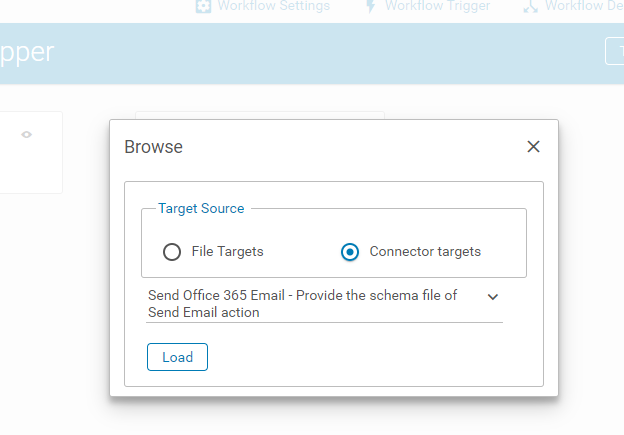The width and height of the screenshot is (624, 435).
Task: Click the mapper page title in blue header
Action: [27, 53]
